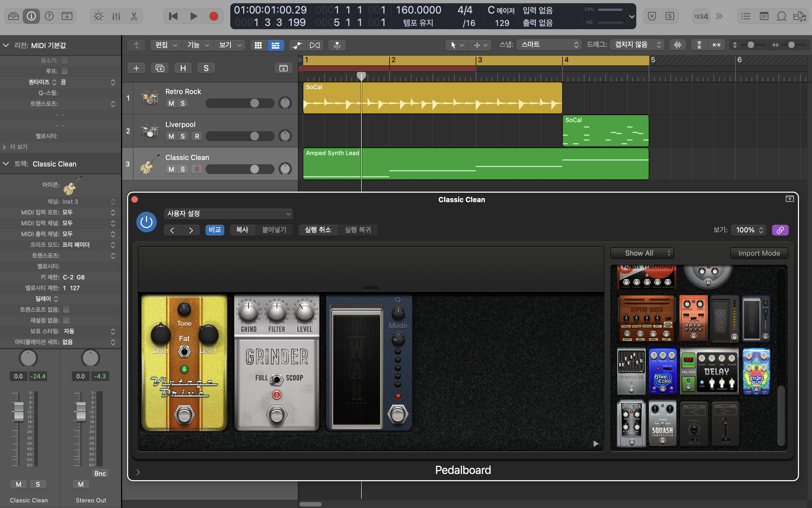Click the add track plus button

[x=137, y=68]
